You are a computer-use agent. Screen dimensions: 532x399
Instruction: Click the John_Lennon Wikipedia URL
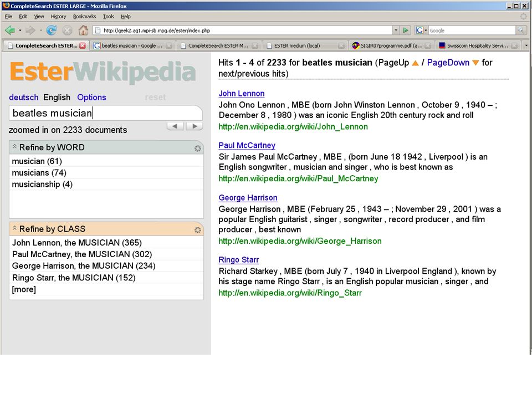293,127
